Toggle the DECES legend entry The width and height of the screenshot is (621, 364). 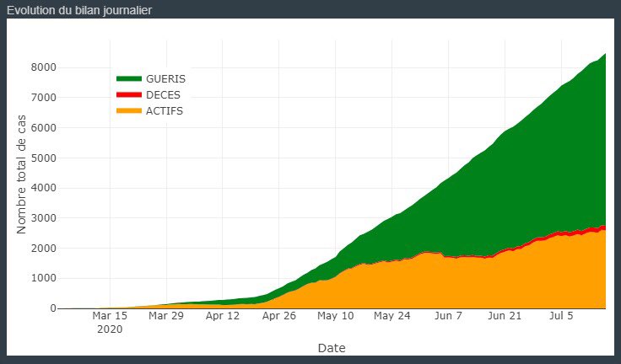tap(148, 95)
